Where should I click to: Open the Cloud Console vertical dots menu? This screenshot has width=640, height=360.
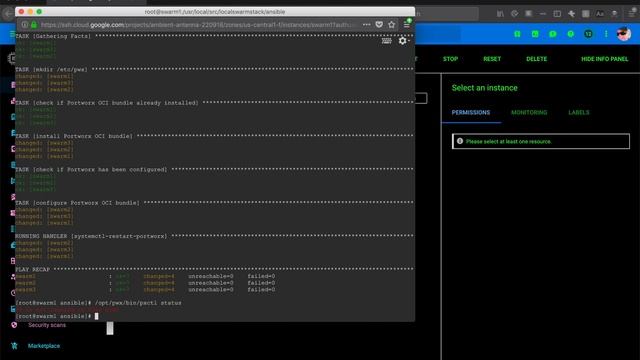pyautogui.click(x=606, y=34)
